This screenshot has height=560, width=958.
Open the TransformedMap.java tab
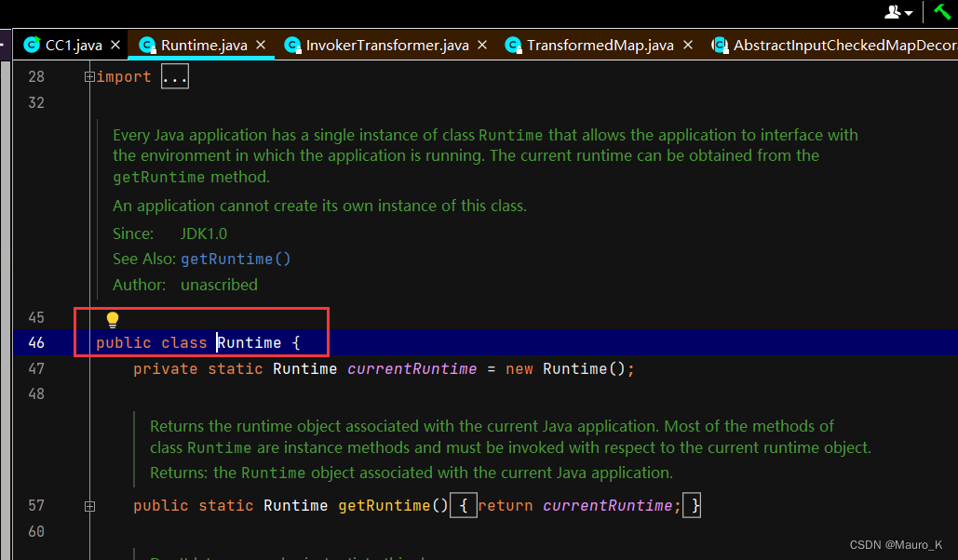(598, 46)
